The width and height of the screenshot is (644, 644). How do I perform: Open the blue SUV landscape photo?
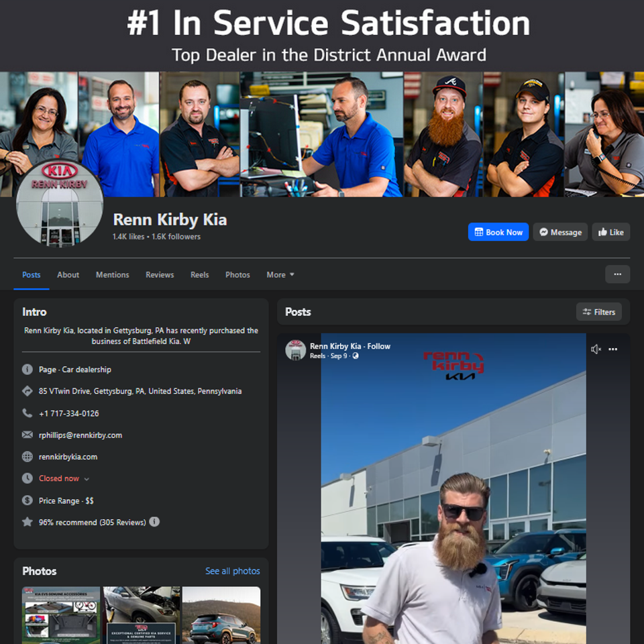point(221,615)
